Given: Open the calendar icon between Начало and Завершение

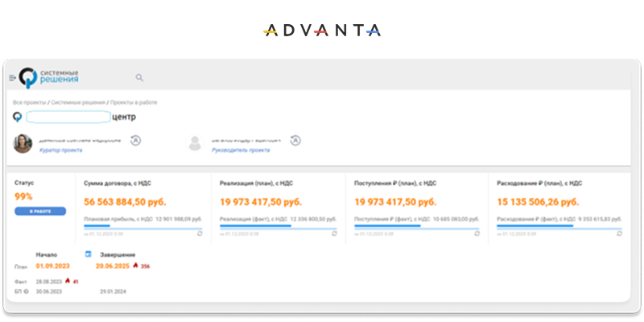Looking at the screenshot, I should [89, 254].
